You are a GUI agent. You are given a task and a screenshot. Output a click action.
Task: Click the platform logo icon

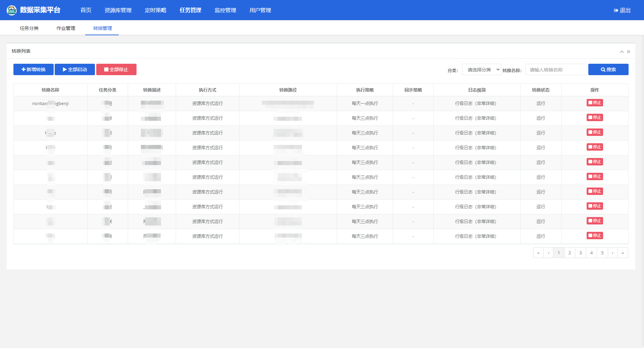(x=12, y=10)
